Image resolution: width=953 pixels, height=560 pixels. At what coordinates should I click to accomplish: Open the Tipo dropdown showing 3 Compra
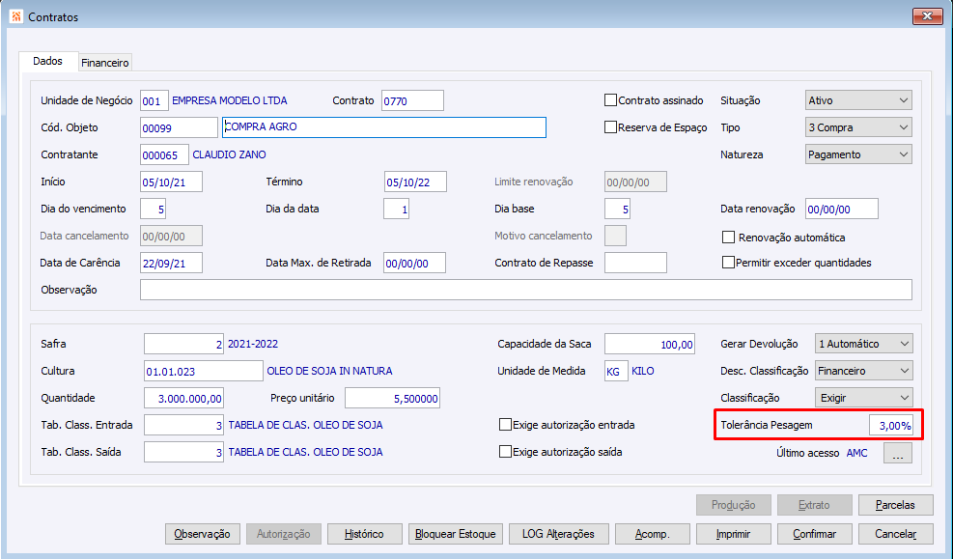858,127
